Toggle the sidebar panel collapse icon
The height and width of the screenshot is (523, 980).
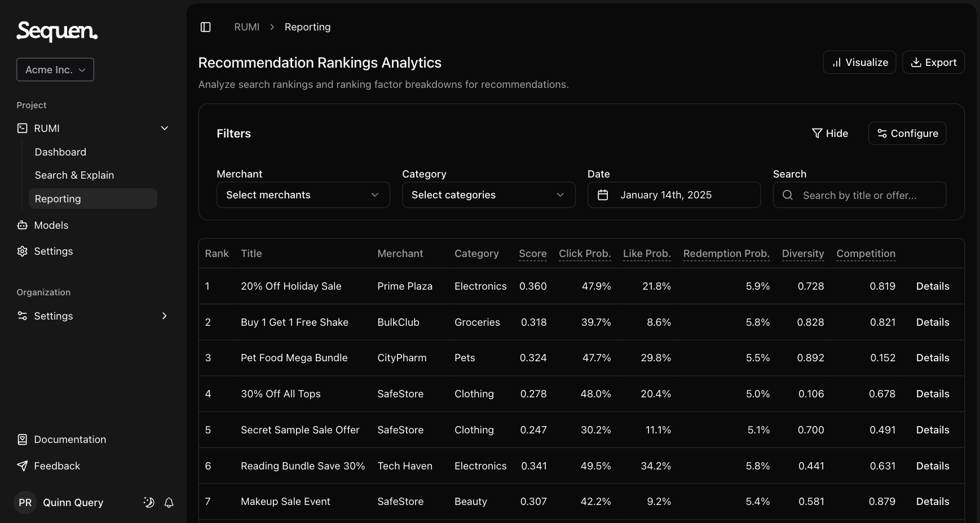(205, 26)
